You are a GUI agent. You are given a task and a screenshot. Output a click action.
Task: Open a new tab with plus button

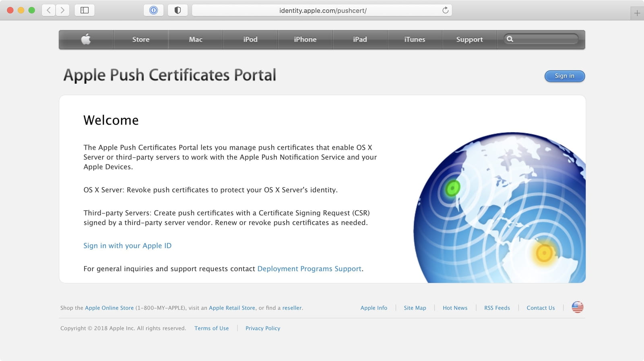tap(637, 13)
